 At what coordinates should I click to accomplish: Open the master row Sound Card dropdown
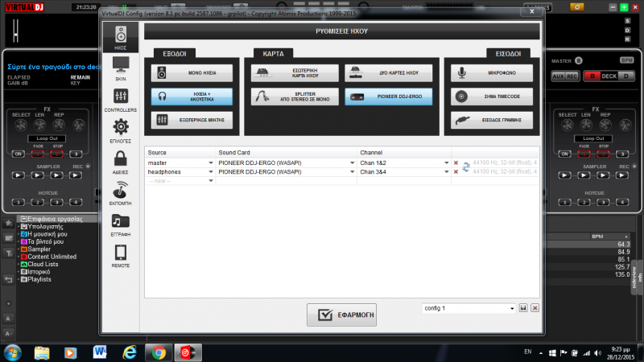353,163
